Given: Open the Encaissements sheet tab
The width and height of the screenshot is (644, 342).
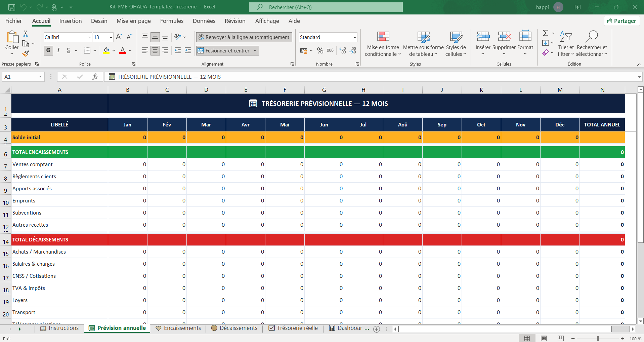Looking at the screenshot, I should 178,328.
